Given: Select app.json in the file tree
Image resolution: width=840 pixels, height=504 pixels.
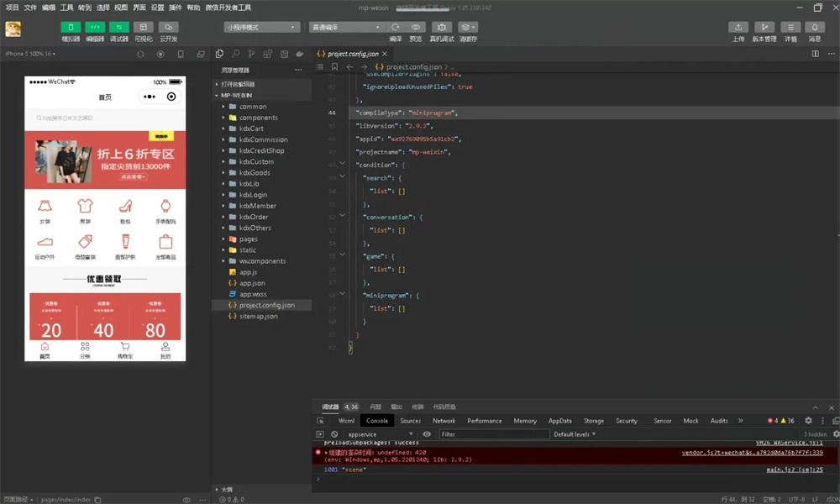Looking at the screenshot, I should 252,283.
